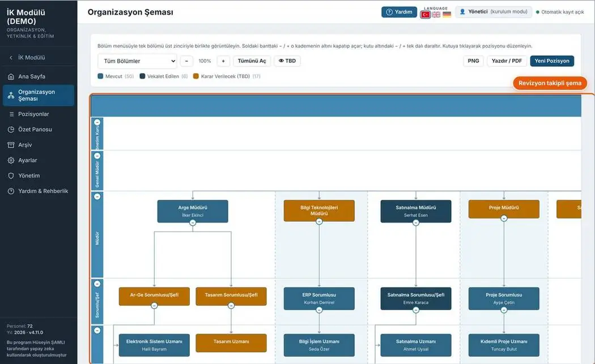Screen dimensions: 595x364
Task: Collapse branch under Bilgi Teknolojileri Müdürü
Action: (319, 221)
